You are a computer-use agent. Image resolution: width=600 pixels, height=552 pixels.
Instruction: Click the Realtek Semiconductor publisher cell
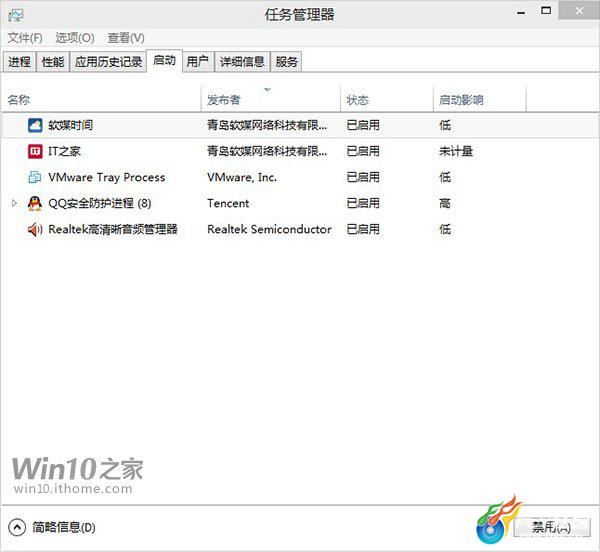269,229
